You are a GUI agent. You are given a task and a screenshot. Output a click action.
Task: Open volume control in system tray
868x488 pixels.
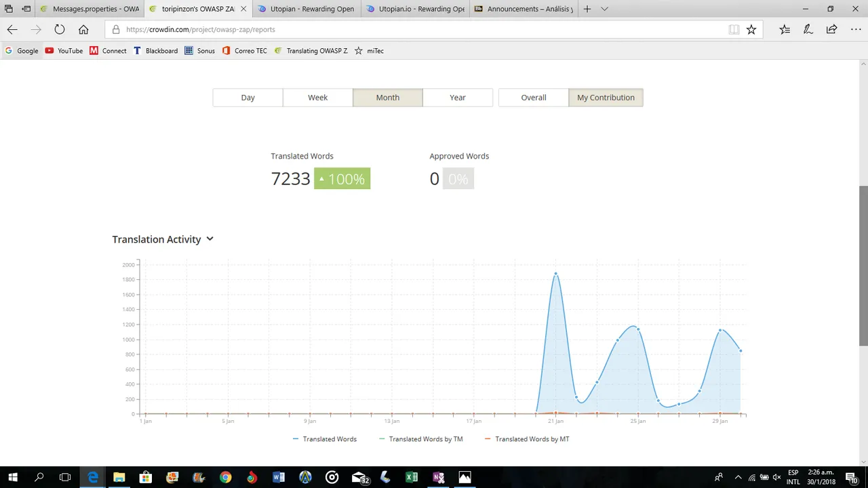pos(776,477)
